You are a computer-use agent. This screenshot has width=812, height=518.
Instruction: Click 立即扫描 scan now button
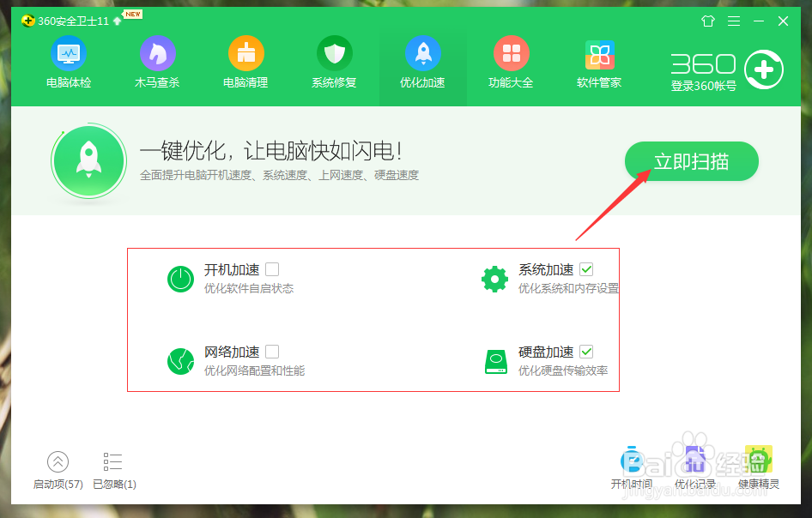(x=691, y=161)
